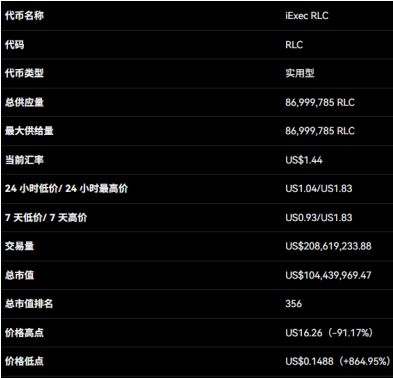393x378 pixels.
Task: Select the US0.93/US1.83 value
Action: [x=319, y=218]
